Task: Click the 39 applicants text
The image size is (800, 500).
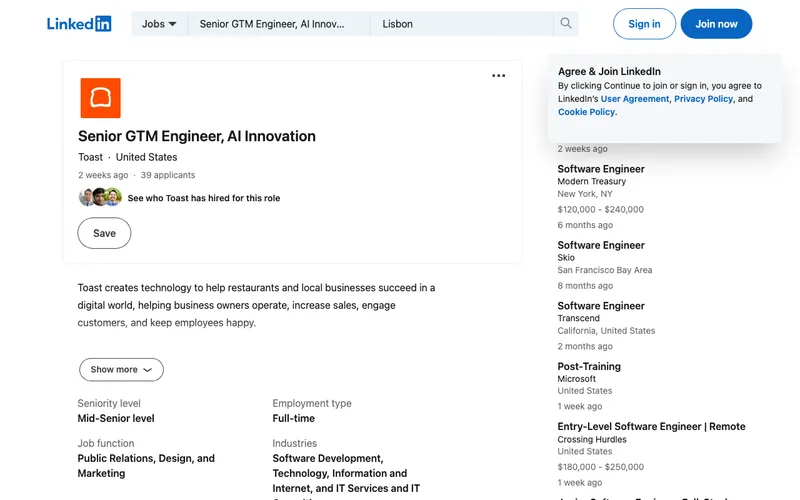Action: pos(168,175)
